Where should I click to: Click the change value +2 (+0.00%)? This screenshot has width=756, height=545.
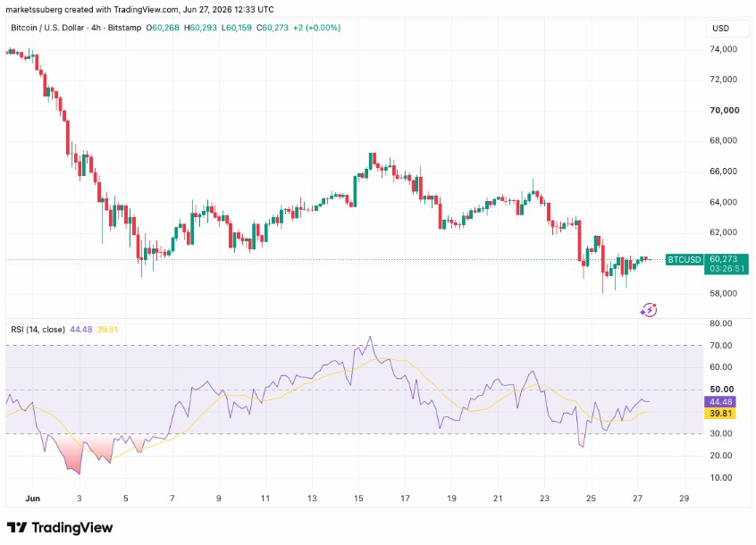[316, 28]
